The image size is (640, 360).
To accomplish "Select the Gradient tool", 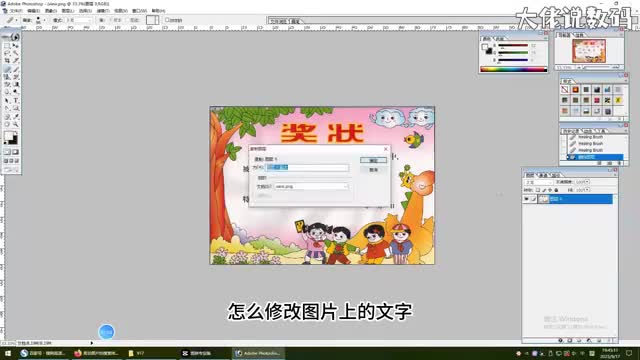I will point(16,84).
